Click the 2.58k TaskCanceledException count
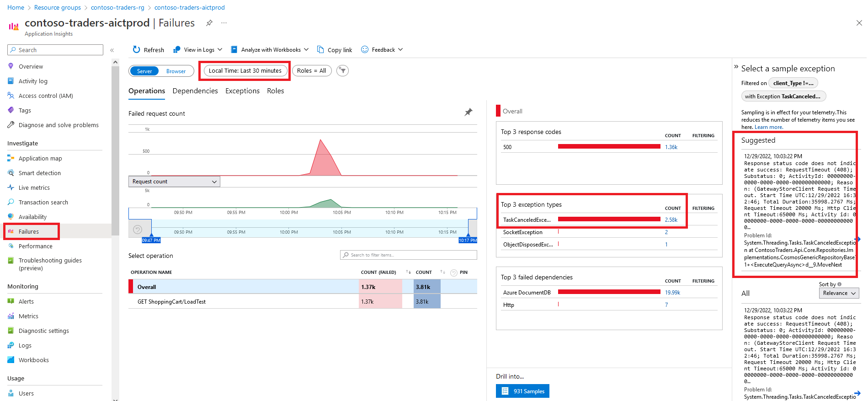This screenshot has height=401, width=868. coord(671,220)
